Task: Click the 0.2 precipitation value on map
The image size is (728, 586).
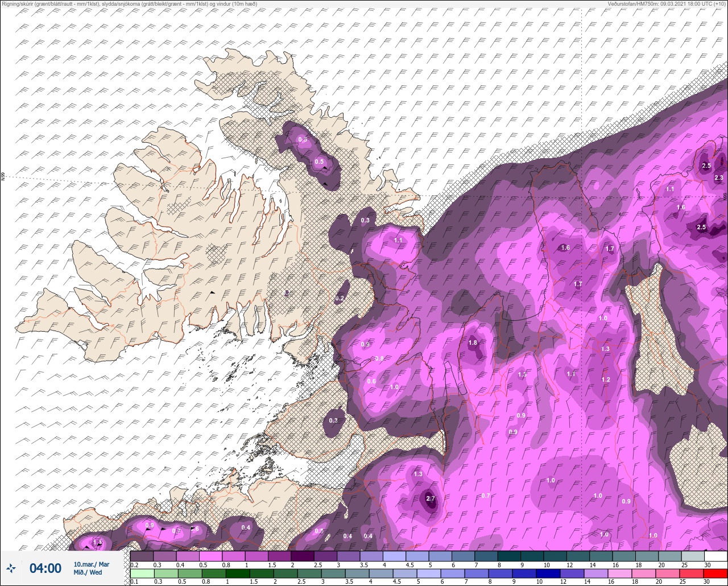Action: tap(340, 298)
